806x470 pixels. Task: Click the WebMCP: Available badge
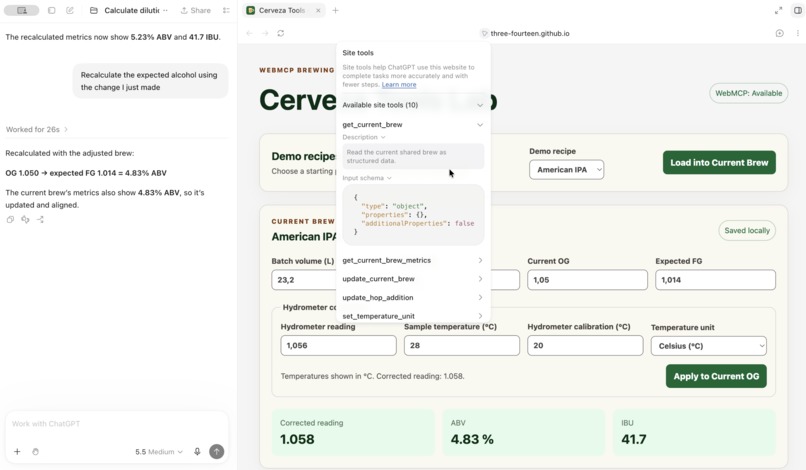click(x=748, y=93)
